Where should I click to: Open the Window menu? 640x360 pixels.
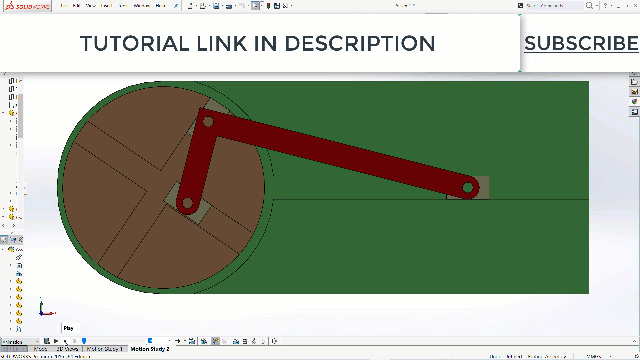point(142,6)
